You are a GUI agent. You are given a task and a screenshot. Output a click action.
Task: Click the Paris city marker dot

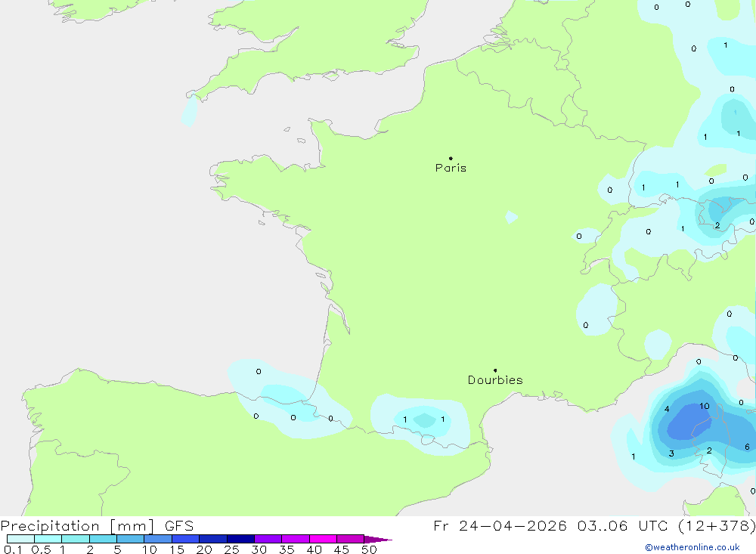[x=451, y=158]
